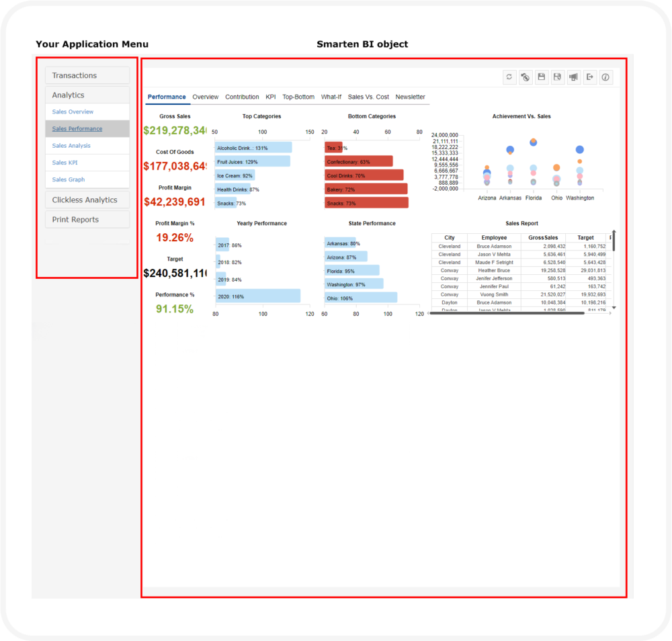The image size is (672, 641).
Task: Open the Sales Analysis link
Action: coord(71,146)
